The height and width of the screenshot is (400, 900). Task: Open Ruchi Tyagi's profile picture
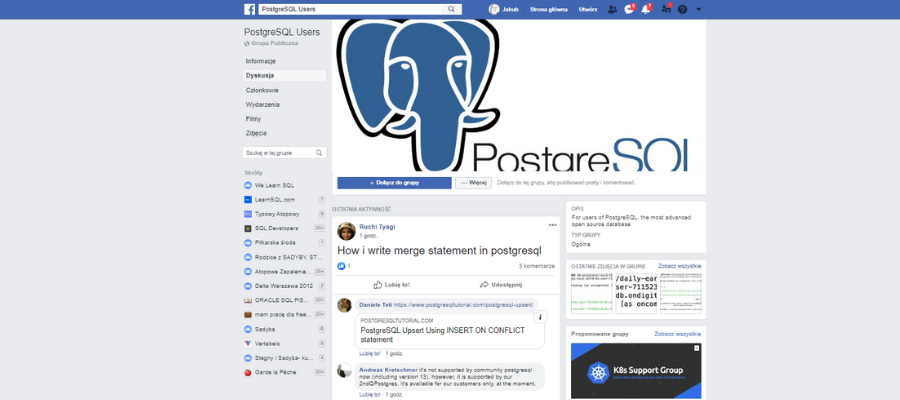tap(346, 231)
